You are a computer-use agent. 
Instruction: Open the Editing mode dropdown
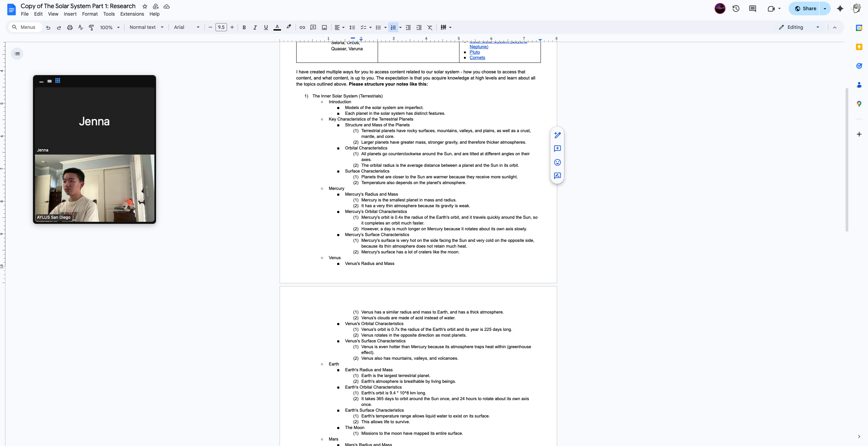[x=799, y=28]
